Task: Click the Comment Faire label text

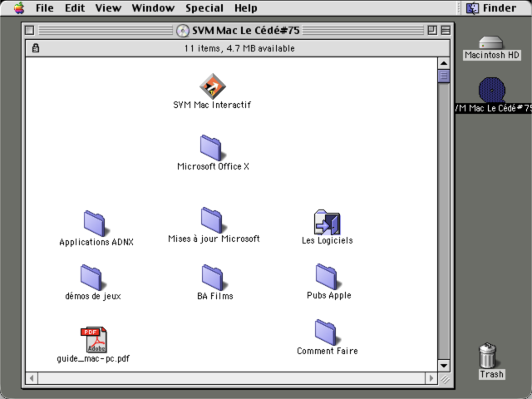Action: 328,351
